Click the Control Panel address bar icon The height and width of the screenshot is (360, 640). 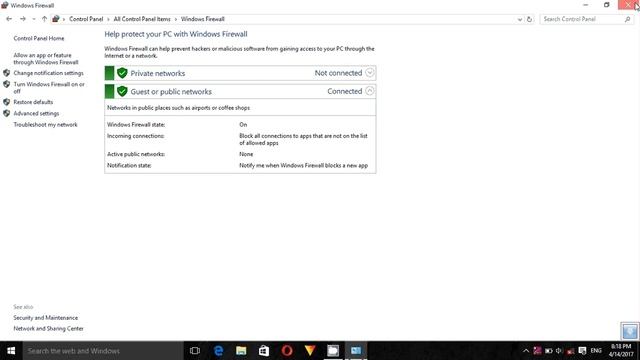pyautogui.click(x=56, y=19)
